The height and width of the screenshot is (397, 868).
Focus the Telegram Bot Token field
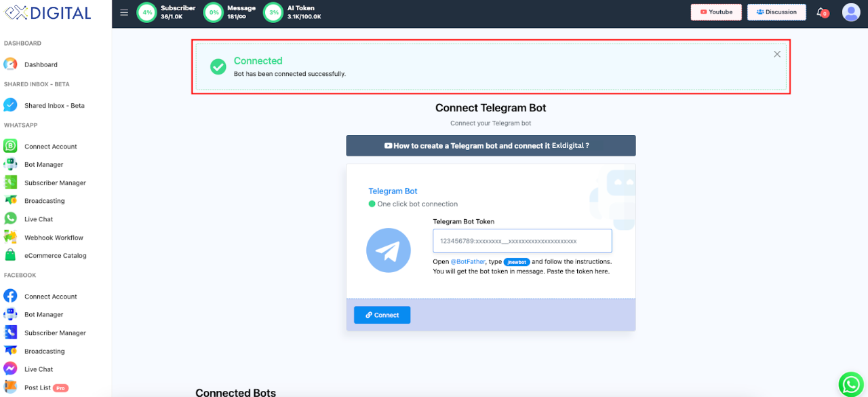point(522,241)
